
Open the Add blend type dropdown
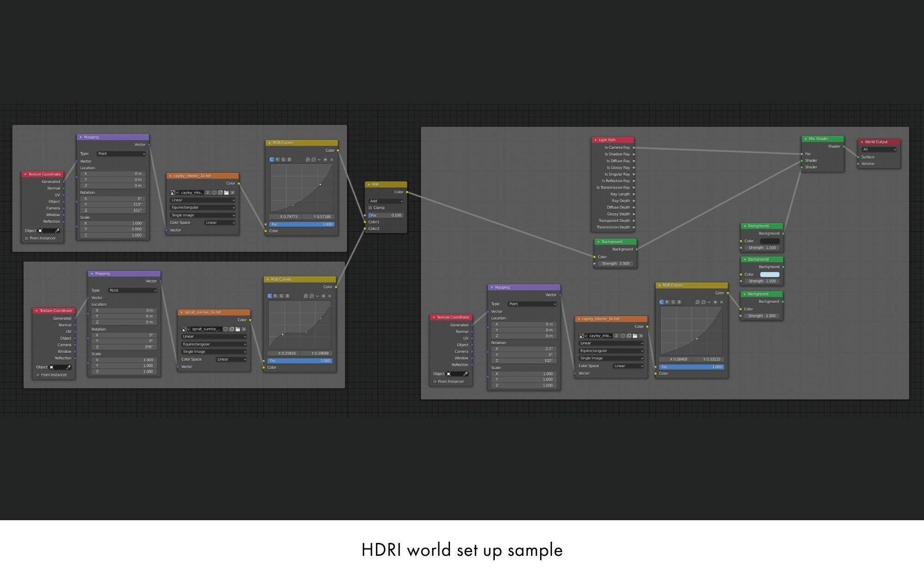[x=386, y=201]
